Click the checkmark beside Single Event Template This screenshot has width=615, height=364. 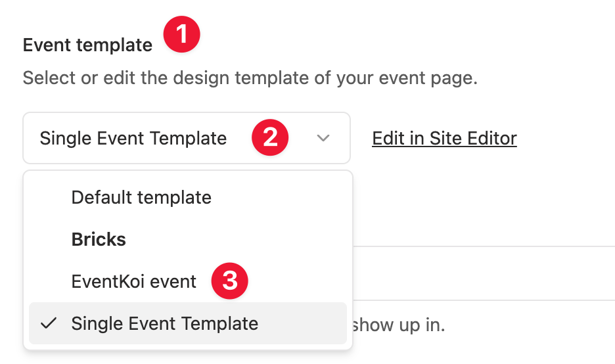(48, 323)
